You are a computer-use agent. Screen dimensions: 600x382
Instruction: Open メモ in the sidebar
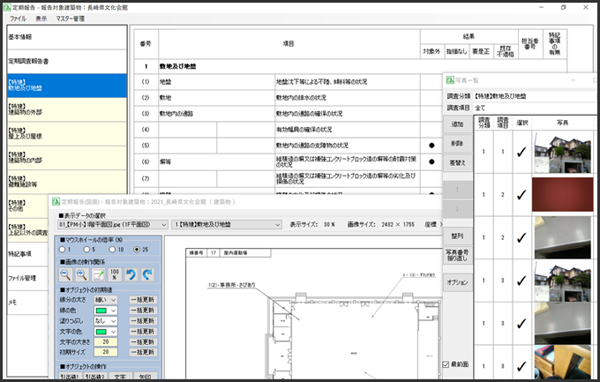(28, 302)
